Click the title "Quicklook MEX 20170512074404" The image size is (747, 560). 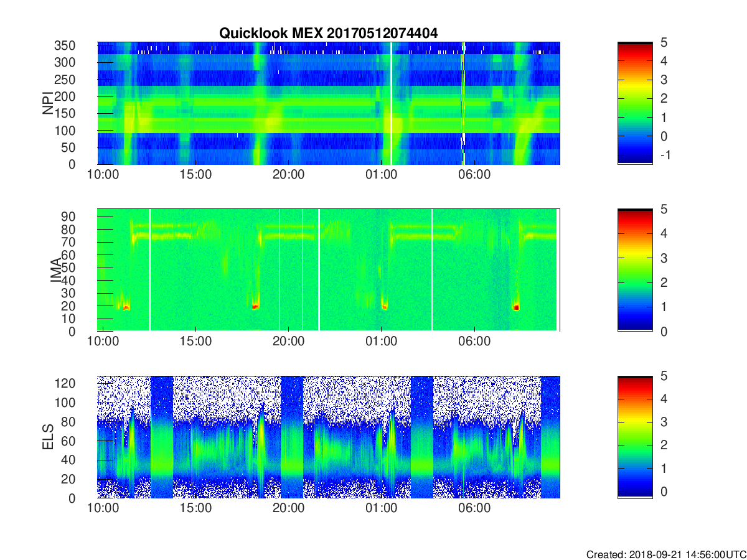point(328,34)
